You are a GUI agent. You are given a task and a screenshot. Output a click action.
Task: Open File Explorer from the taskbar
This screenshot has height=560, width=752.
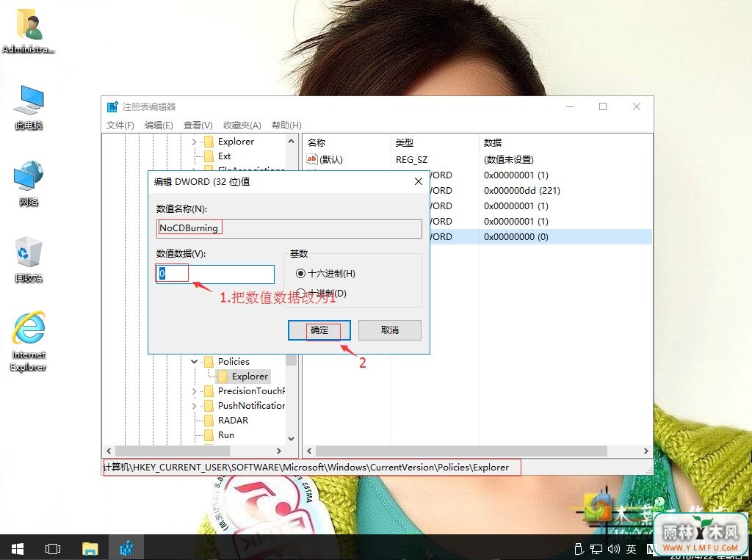click(x=90, y=548)
